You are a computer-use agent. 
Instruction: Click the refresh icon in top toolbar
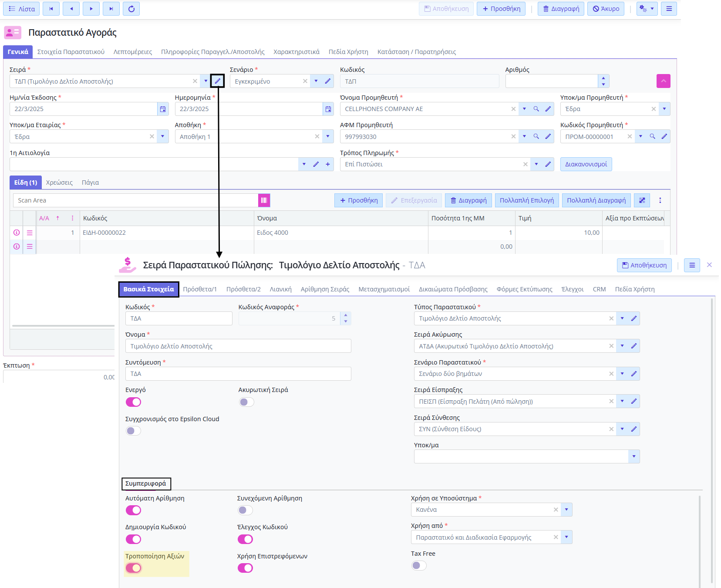pos(131,9)
